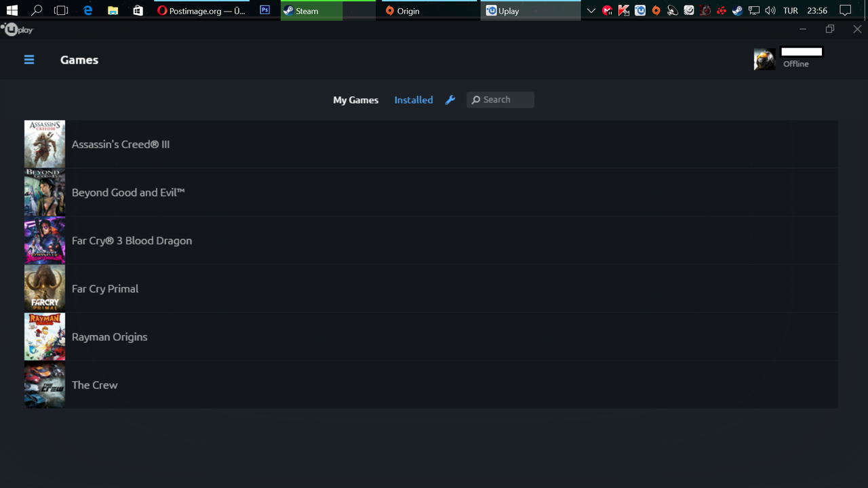Open Rayman Origins cover thumbnail
The height and width of the screenshot is (488, 868).
(x=45, y=336)
